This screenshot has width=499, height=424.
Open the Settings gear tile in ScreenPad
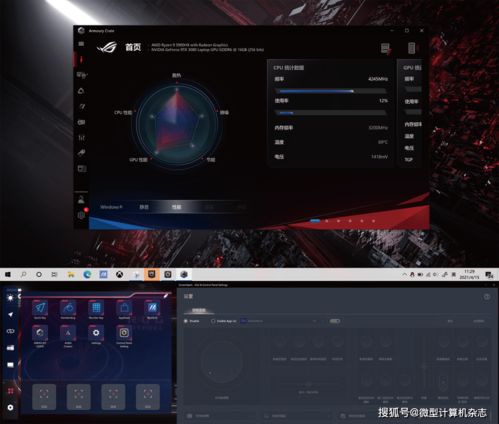[96, 333]
